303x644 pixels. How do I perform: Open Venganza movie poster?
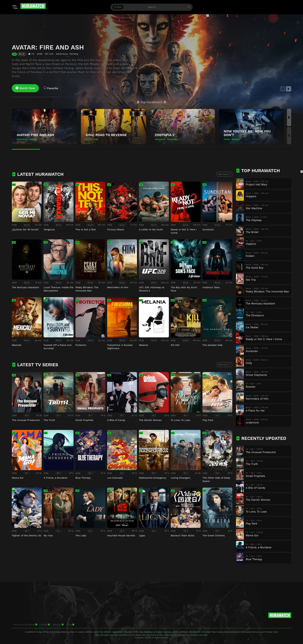pyautogui.click(x=59, y=202)
